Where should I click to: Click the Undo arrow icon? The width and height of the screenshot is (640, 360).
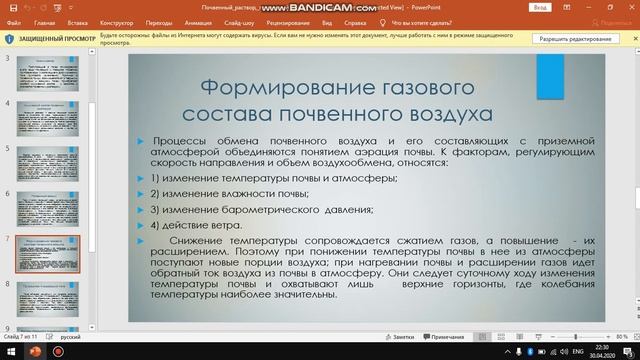[x=27, y=8]
